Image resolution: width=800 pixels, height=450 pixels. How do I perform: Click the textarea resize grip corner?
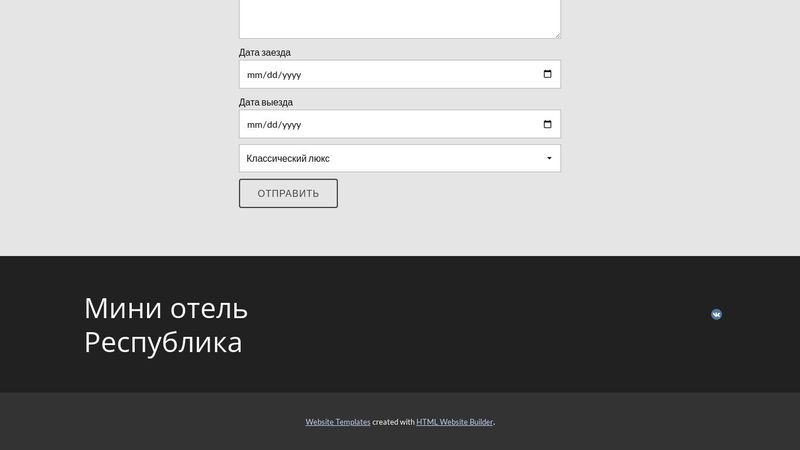click(557, 35)
